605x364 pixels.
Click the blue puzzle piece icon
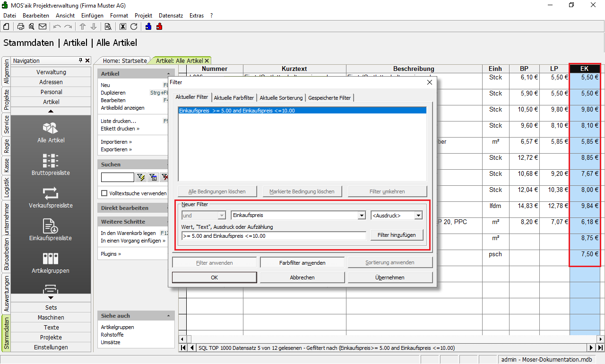(x=148, y=26)
